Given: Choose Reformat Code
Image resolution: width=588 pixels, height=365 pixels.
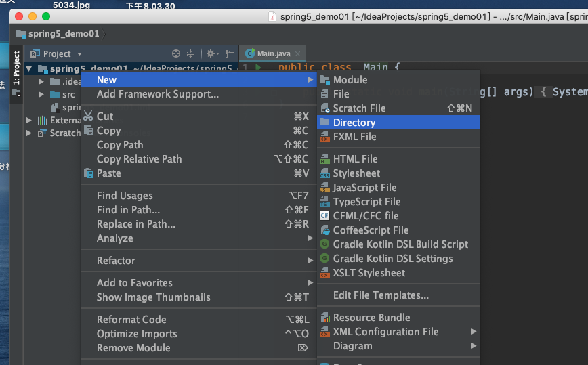Looking at the screenshot, I should pos(198,319).
